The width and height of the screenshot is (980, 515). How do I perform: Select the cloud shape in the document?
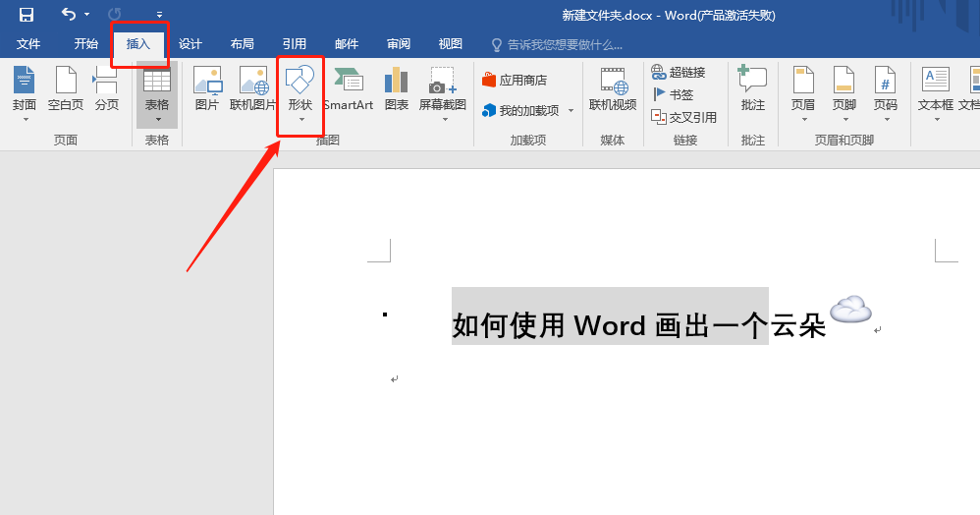pyautogui.click(x=850, y=310)
